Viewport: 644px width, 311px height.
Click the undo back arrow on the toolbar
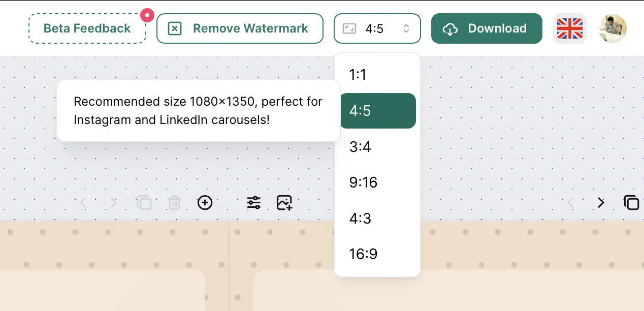[83, 202]
